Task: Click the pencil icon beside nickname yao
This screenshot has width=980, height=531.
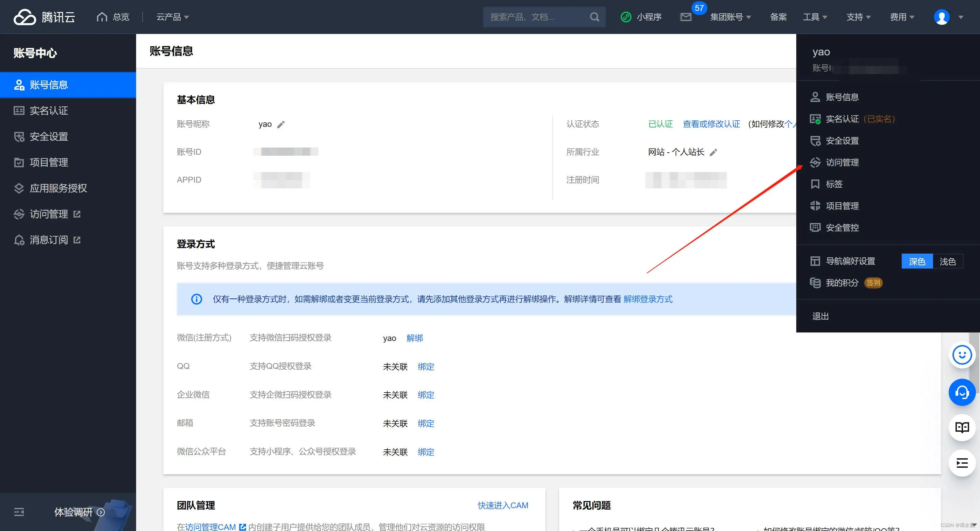Action: [281, 124]
